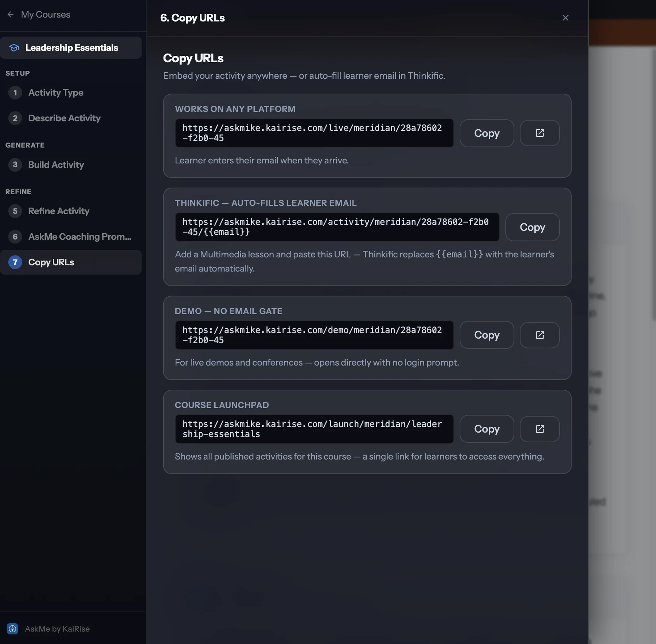The height and width of the screenshot is (644, 656).
Task: Click the 'Course Launchpad' heading
Action: pos(222,405)
